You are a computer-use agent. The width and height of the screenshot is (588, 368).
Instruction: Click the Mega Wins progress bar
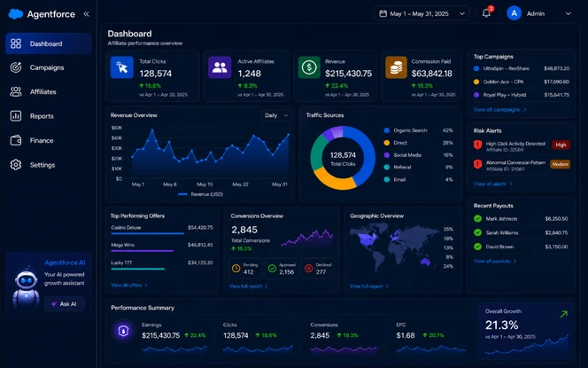142,251
